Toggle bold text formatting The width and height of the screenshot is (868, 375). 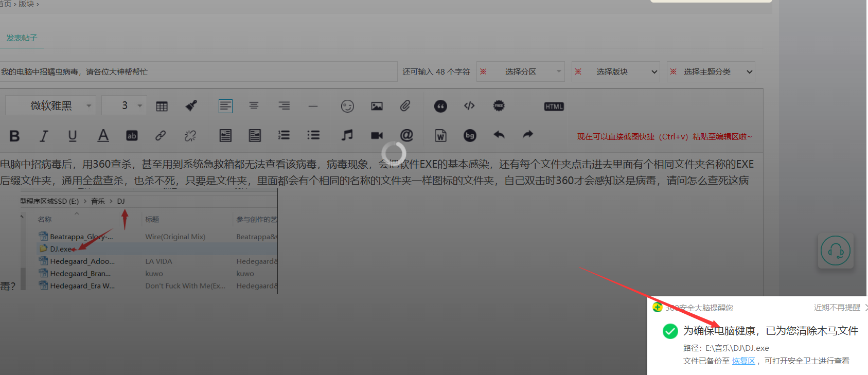[14, 136]
